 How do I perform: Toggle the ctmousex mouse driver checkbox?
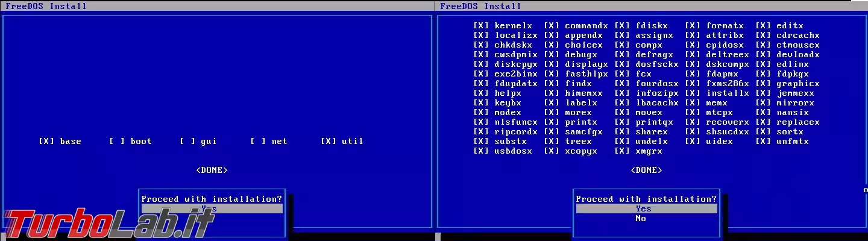763,45
